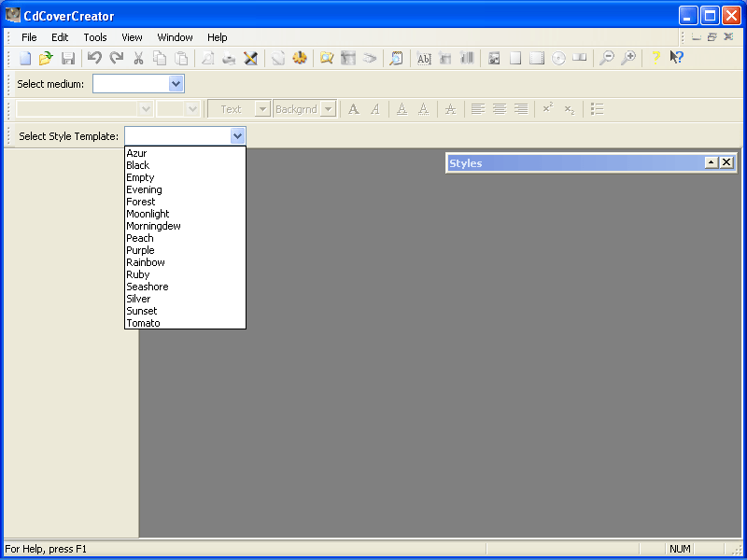This screenshot has height=560, width=747.
Task: Open the File menu
Action: point(29,37)
